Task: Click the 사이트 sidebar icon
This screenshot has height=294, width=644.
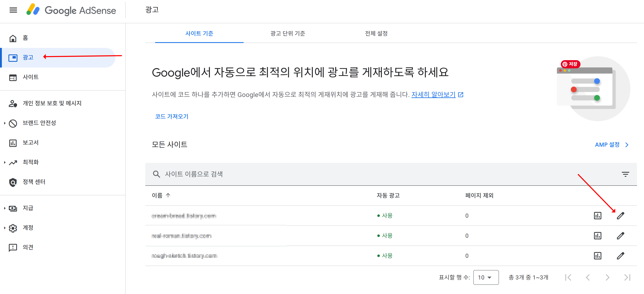Action: (13, 77)
